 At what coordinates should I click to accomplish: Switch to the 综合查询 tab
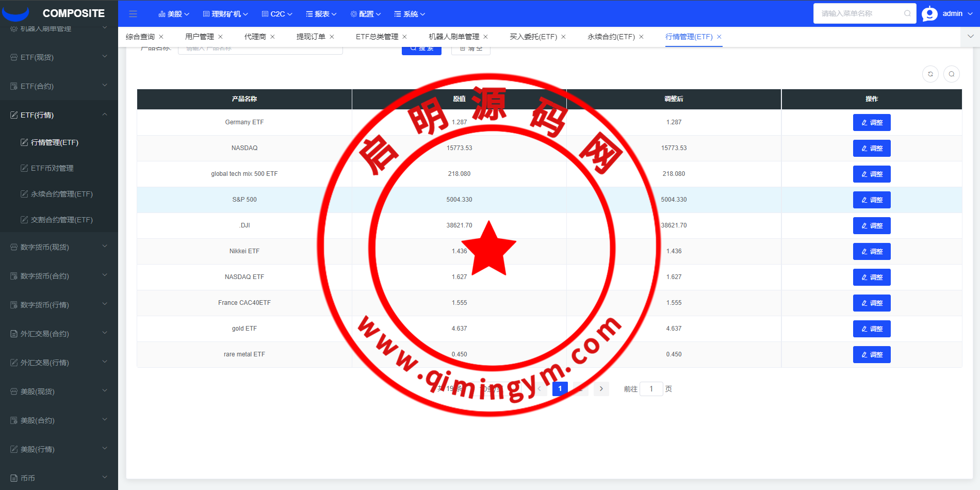(140, 37)
